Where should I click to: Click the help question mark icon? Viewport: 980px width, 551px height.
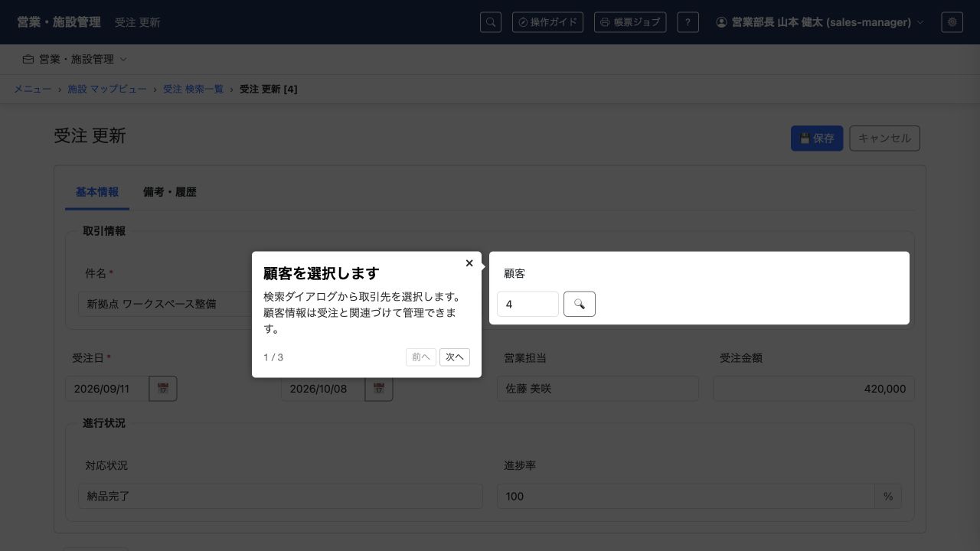pos(688,22)
